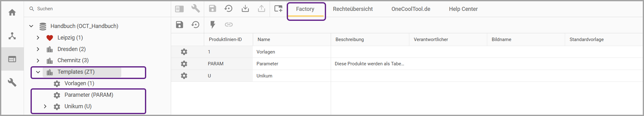Select the layout panel icon in the sidebar
The image size is (644, 116).
coord(12,59)
